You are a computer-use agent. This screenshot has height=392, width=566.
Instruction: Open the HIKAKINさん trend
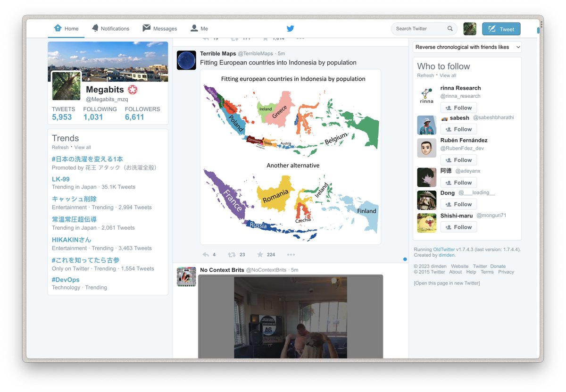pos(72,240)
